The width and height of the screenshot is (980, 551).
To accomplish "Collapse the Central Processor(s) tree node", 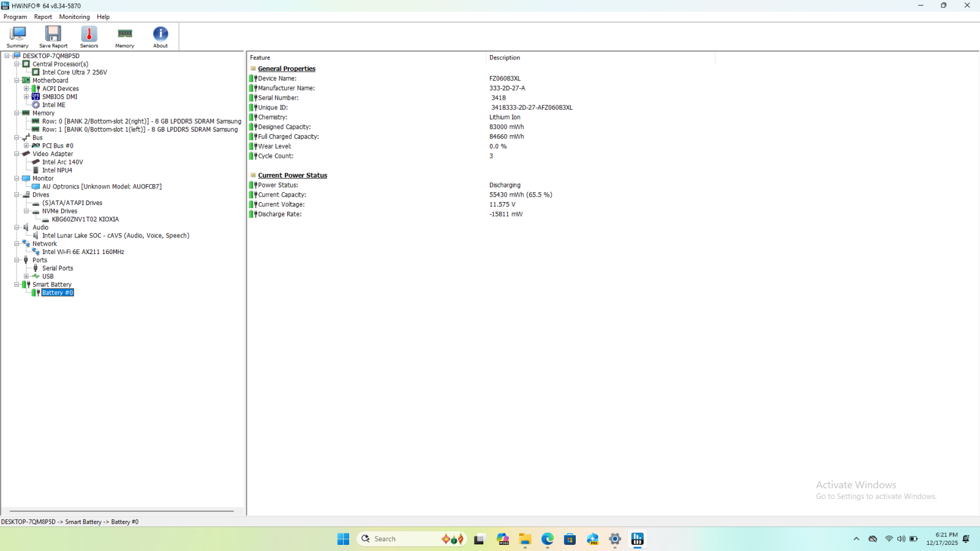I will [x=17, y=64].
